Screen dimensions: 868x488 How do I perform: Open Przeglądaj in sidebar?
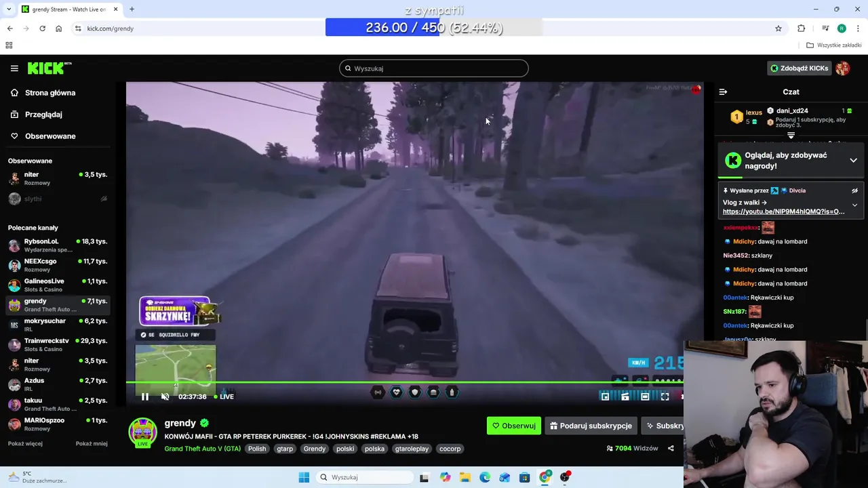[43, 115]
